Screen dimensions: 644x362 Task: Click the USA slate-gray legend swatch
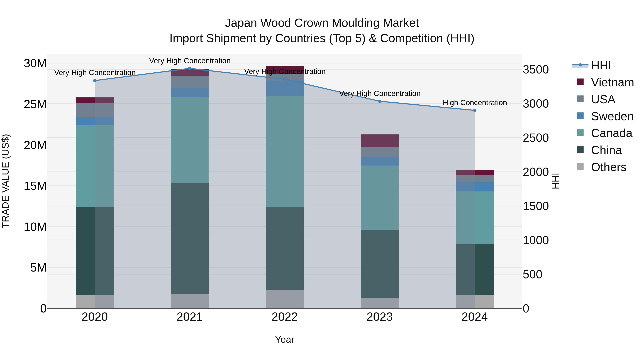[580, 99]
